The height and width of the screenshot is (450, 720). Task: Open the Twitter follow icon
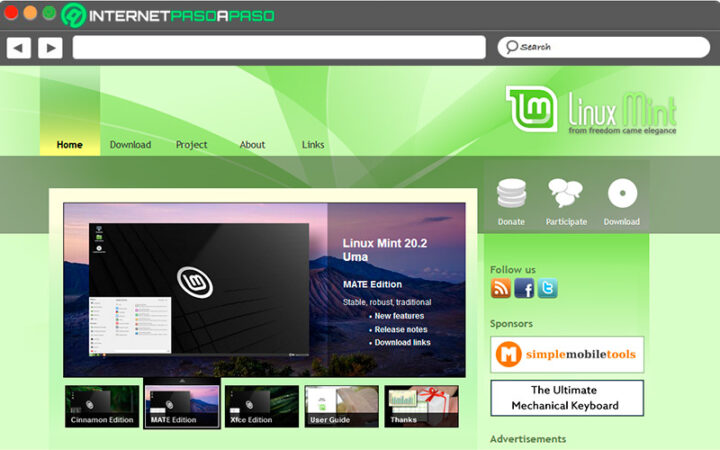tap(547, 288)
